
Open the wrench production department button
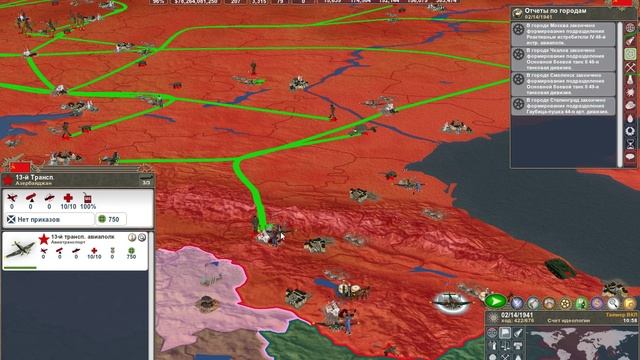click(x=533, y=303)
